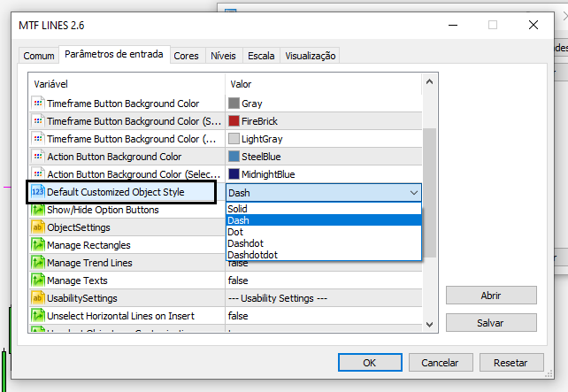This screenshot has width=568, height=392.
Task: Click the icon beside Manage Trend Lines
Action: pos(37,263)
